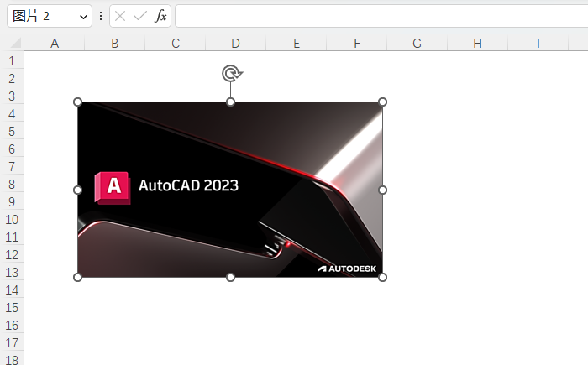Select column G header
The image size is (588, 365).
tap(417, 44)
